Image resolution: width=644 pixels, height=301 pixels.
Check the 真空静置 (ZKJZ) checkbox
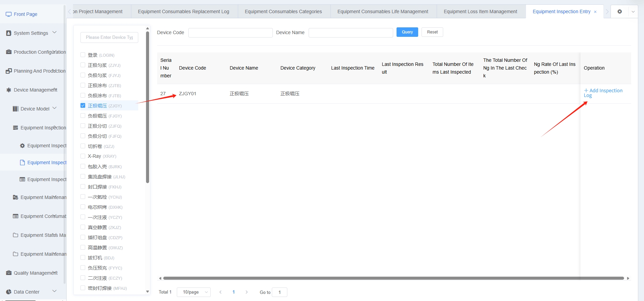point(83,227)
